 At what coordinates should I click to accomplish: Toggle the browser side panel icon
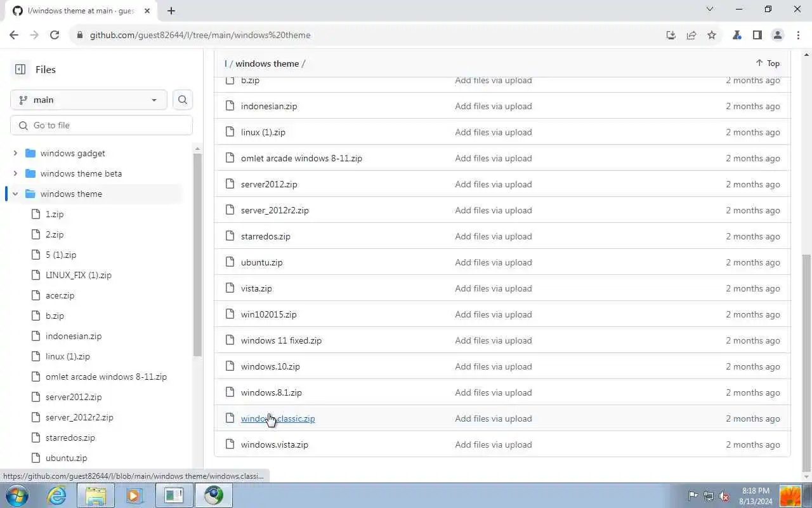pyautogui.click(x=757, y=35)
